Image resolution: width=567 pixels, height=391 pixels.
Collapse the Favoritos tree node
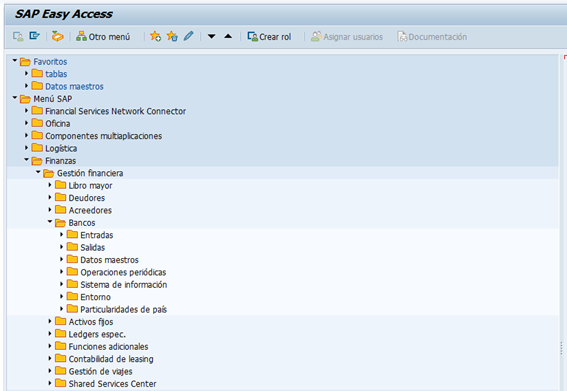[15, 61]
